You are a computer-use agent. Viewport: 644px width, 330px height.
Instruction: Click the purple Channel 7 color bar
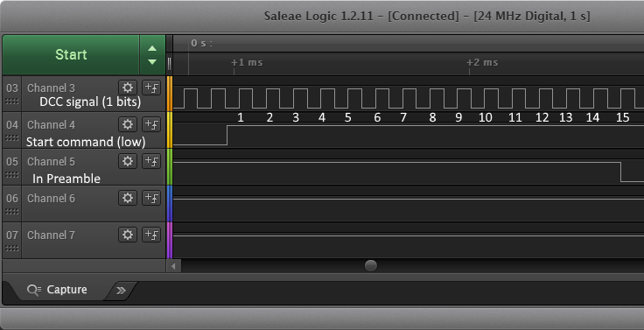pyautogui.click(x=170, y=241)
